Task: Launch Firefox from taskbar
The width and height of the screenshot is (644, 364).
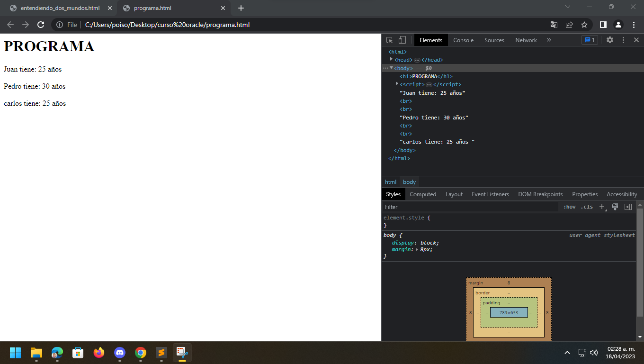Action: pos(98,353)
